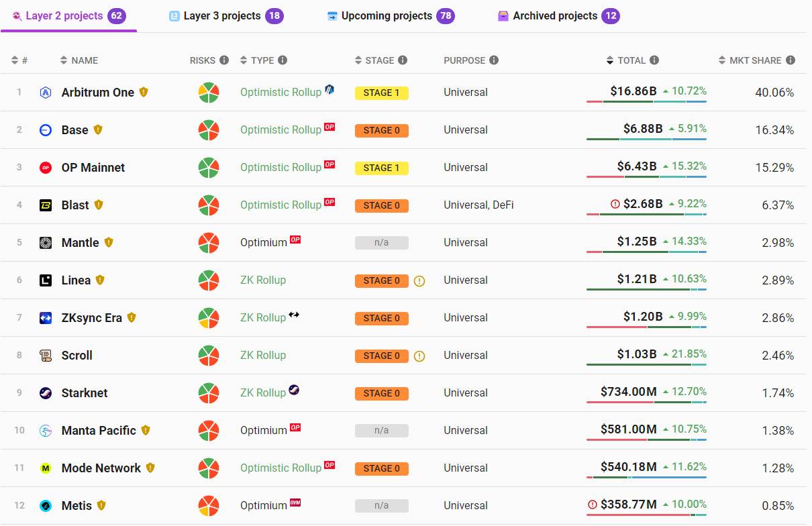Click the risk pie chart for ZKsync Era
The width and height of the screenshot is (812, 526).
(209, 318)
